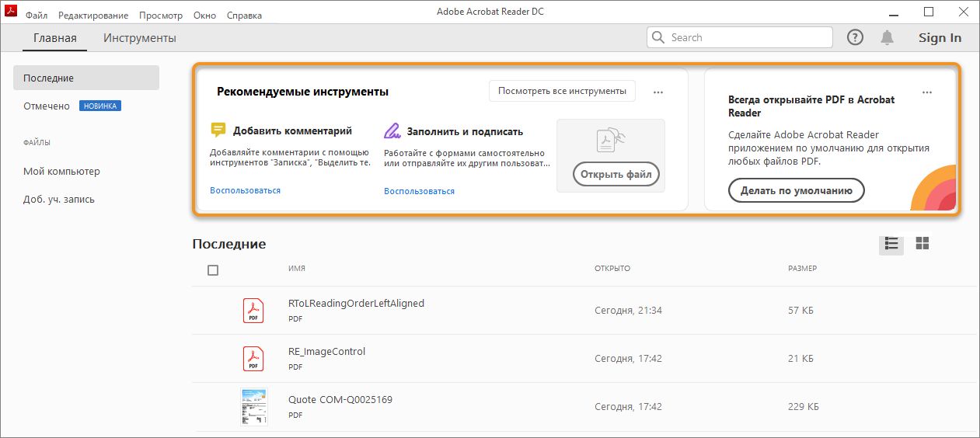Open options menu of default PDF app card
This screenshot has width=980, height=438.
pyautogui.click(x=926, y=92)
